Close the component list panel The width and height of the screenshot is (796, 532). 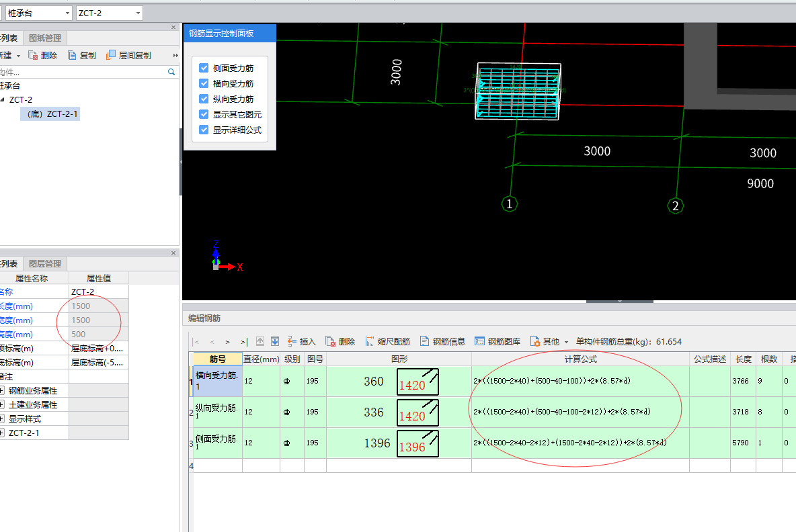pyautogui.click(x=173, y=28)
